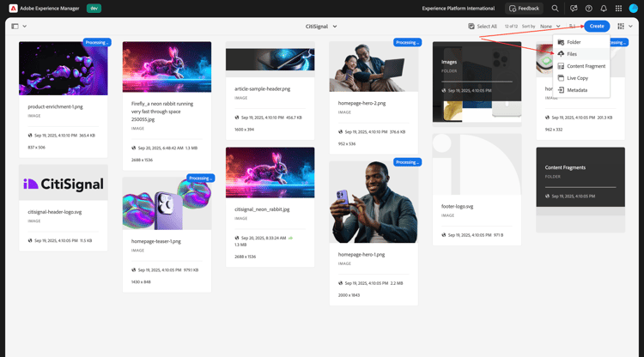The image size is (644, 357).
Task: Click globe icon on footer-logo.svg card
Action: 444,235
